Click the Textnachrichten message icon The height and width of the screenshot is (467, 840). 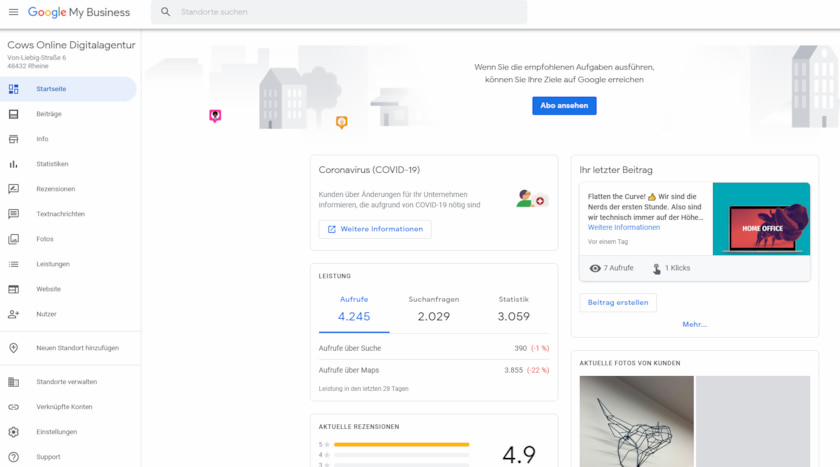coord(13,214)
